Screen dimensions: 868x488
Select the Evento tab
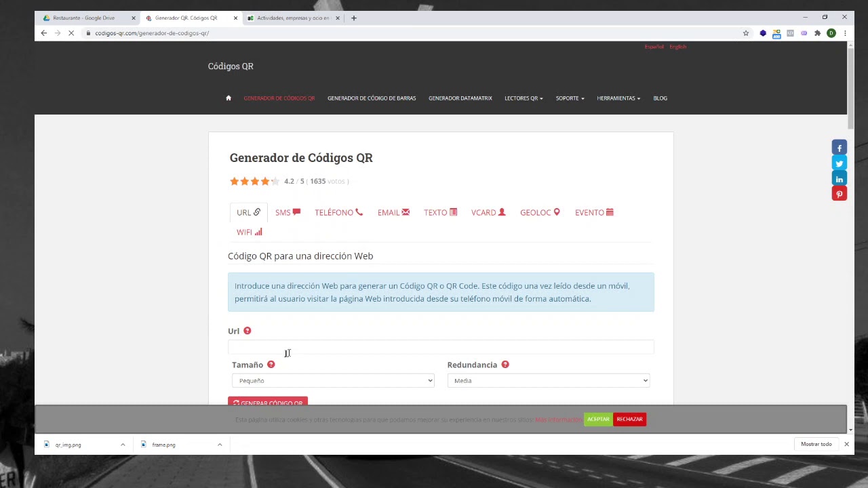coord(594,213)
